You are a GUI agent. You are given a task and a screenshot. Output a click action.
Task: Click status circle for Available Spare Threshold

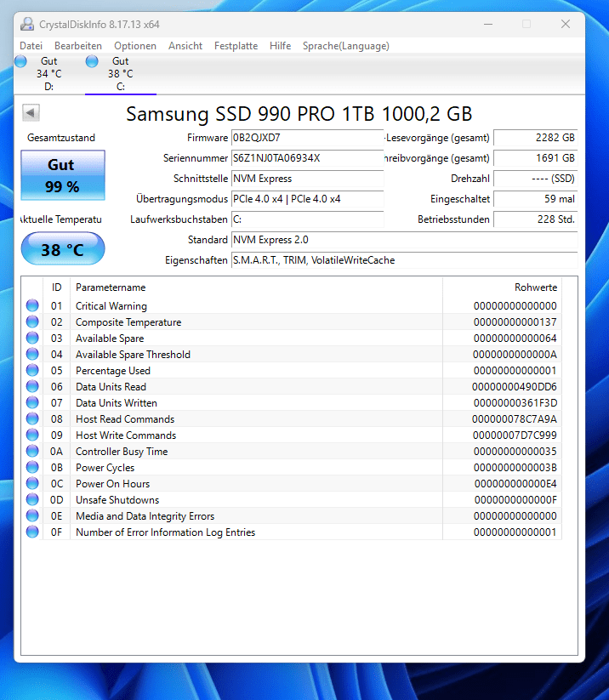[x=32, y=354]
